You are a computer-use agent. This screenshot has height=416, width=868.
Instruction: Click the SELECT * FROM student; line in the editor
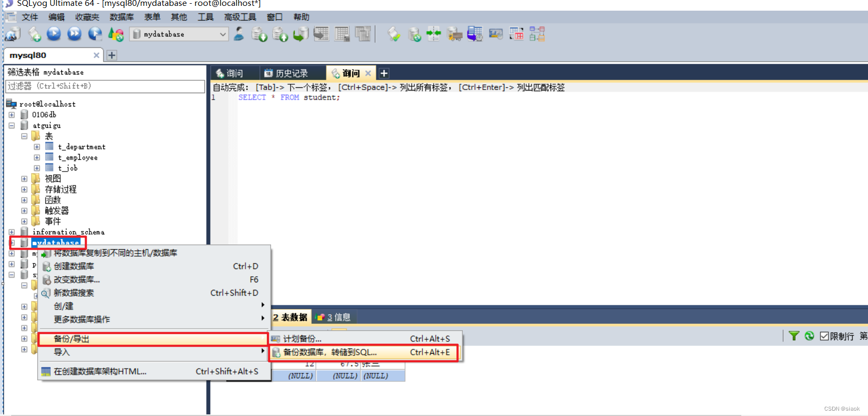coord(289,97)
